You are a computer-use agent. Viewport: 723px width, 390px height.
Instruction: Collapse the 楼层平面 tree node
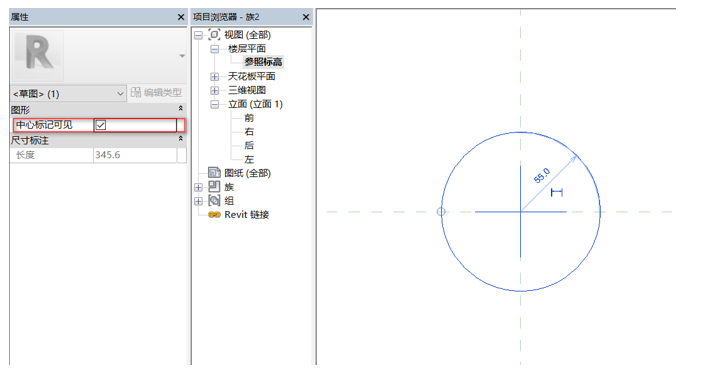[x=214, y=49]
